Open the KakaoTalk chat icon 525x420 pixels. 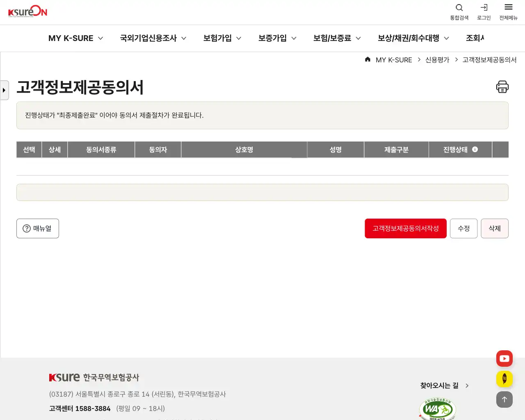(504, 379)
